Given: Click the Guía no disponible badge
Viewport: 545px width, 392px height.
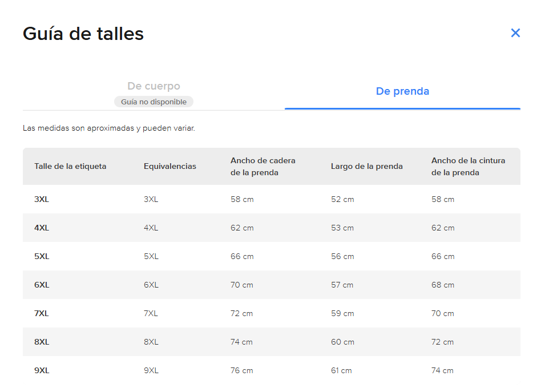Looking at the screenshot, I should [154, 102].
